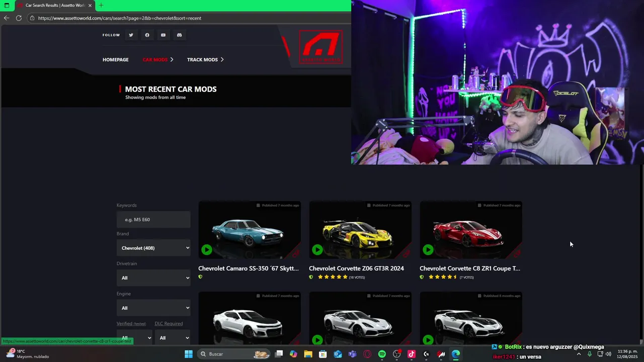The height and width of the screenshot is (362, 644).
Task: Open volume control in system tray
Action: [x=608, y=354]
